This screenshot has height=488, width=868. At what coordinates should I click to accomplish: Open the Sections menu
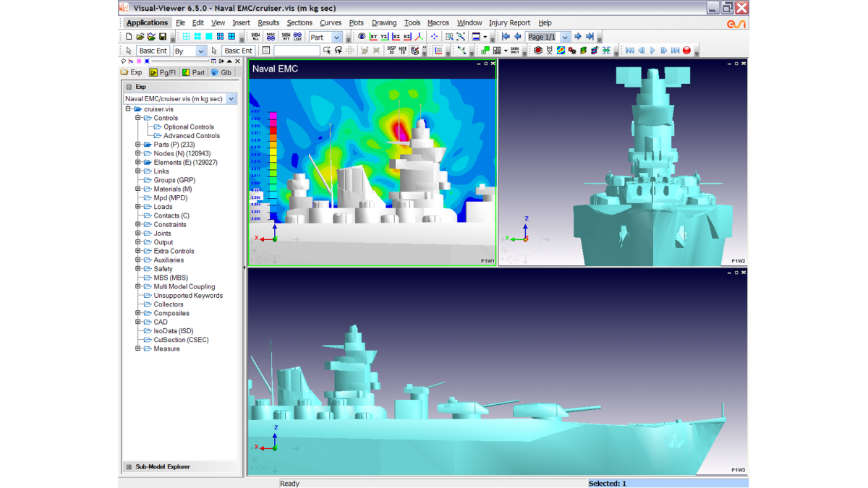click(x=299, y=23)
